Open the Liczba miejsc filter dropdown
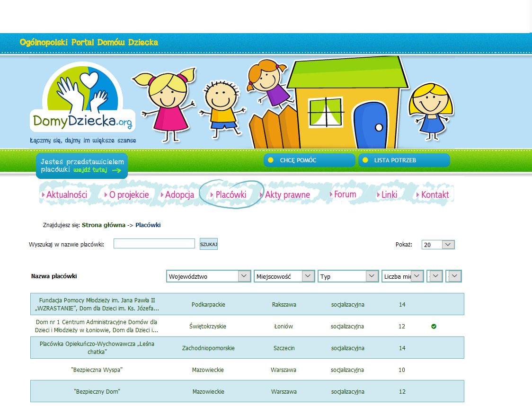The image size is (532, 406). (x=402, y=276)
